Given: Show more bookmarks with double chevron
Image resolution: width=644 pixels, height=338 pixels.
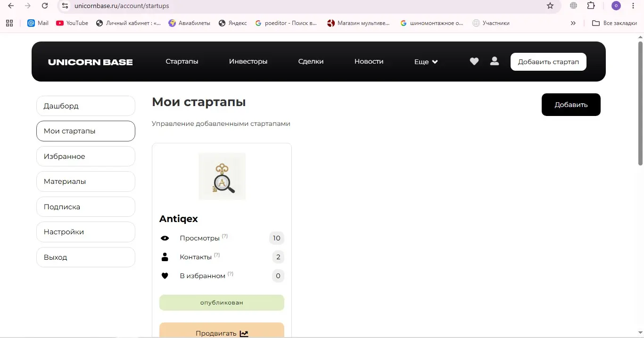Looking at the screenshot, I should [573, 23].
